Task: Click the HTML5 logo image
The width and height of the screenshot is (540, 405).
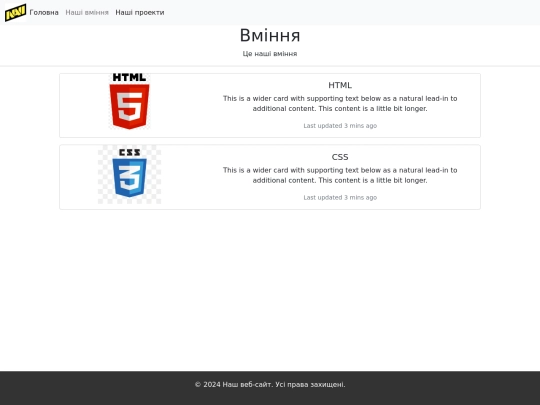Action: click(x=129, y=102)
